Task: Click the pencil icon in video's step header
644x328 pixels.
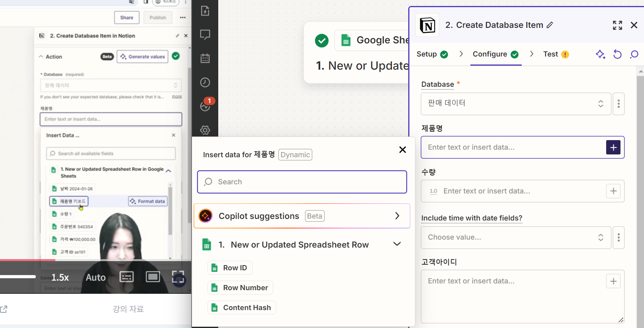Action: [x=178, y=36]
